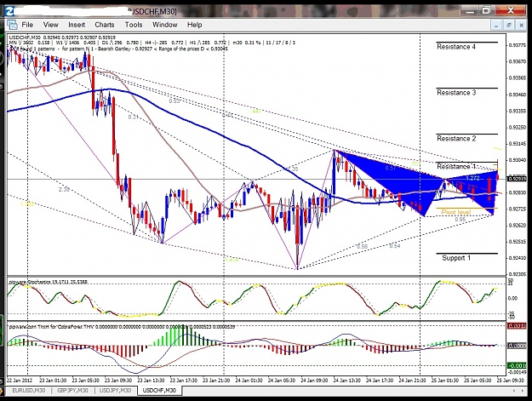Screen dimensions: 532x401
Task: Click the 24 Jan 13:30 time axis label
Action: (x=346, y=381)
